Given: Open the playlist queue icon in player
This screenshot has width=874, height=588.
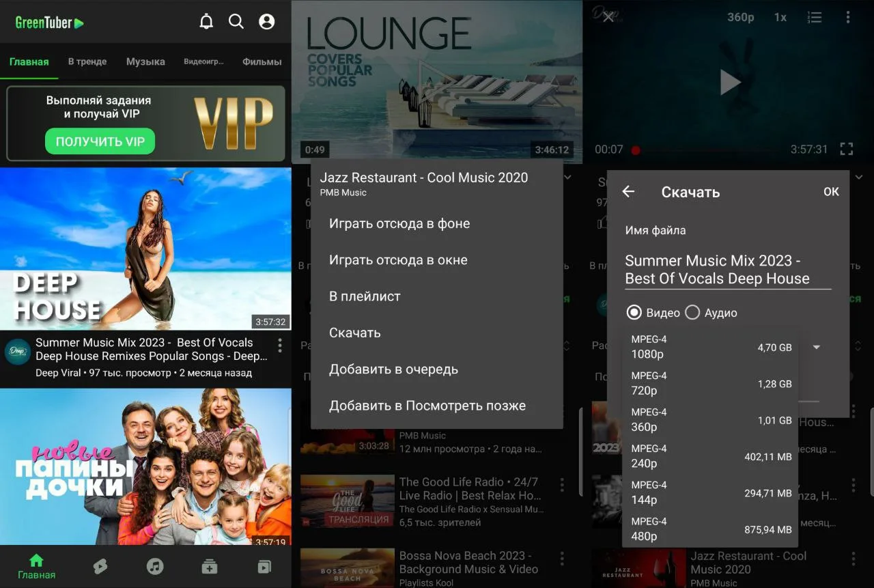Looking at the screenshot, I should 814,18.
